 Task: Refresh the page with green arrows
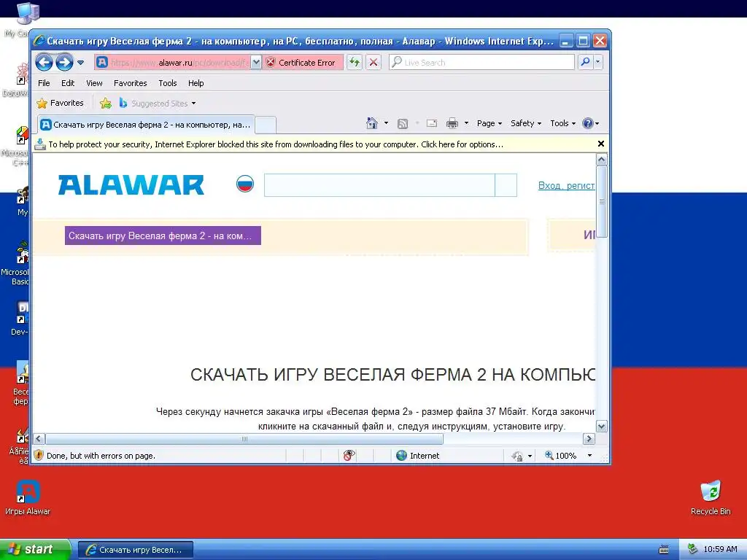(355, 63)
